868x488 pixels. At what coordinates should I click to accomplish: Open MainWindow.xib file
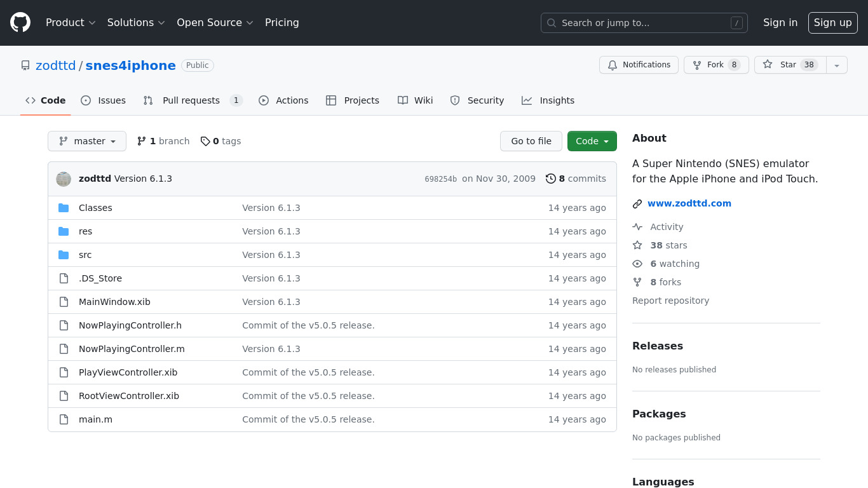tap(114, 302)
